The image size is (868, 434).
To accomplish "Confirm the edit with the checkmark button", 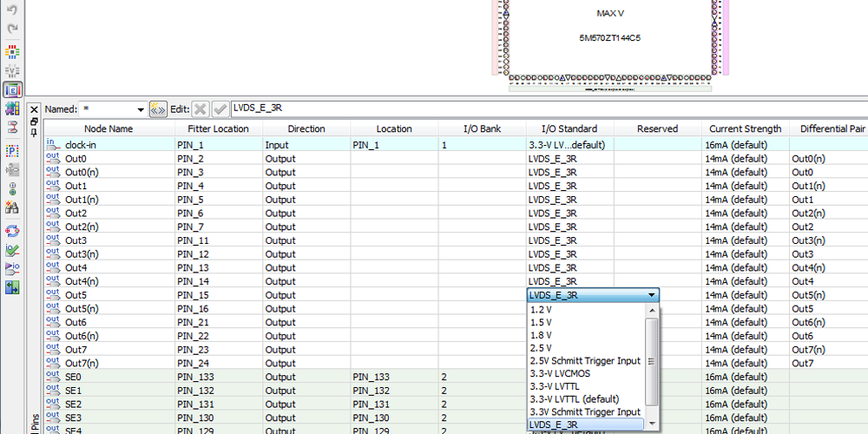I will (x=220, y=109).
